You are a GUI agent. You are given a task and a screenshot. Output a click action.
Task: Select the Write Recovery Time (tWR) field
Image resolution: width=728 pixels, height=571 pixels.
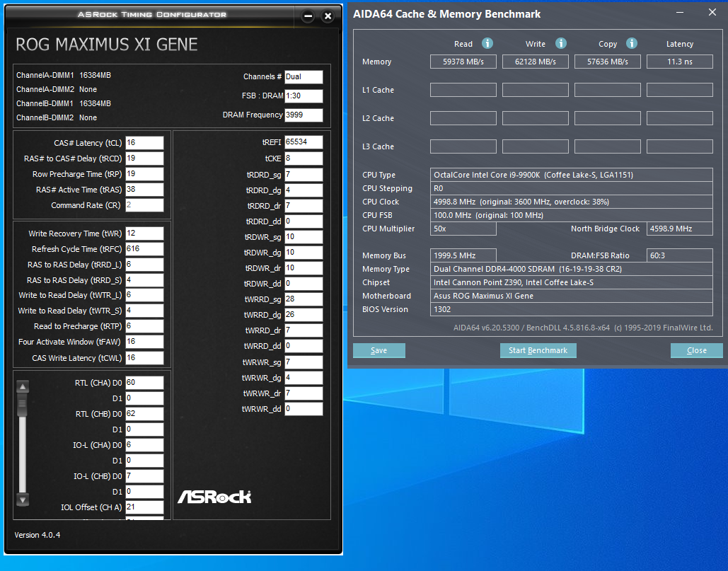(x=144, y=233)
